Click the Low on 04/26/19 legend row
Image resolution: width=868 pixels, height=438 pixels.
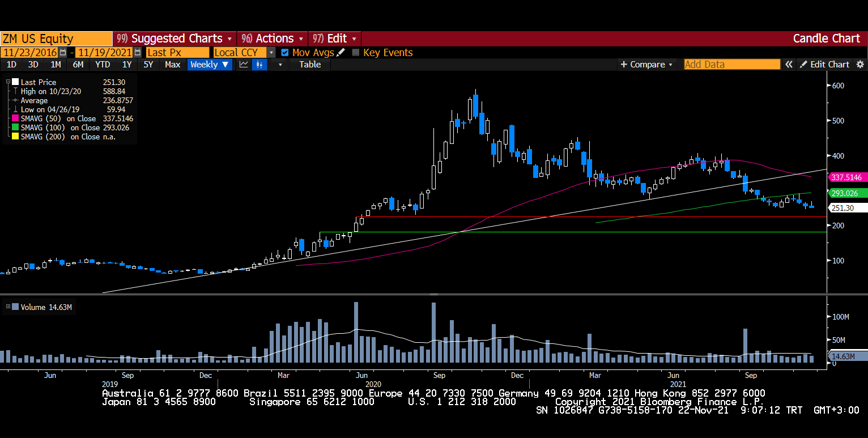[x=73, y=109]
